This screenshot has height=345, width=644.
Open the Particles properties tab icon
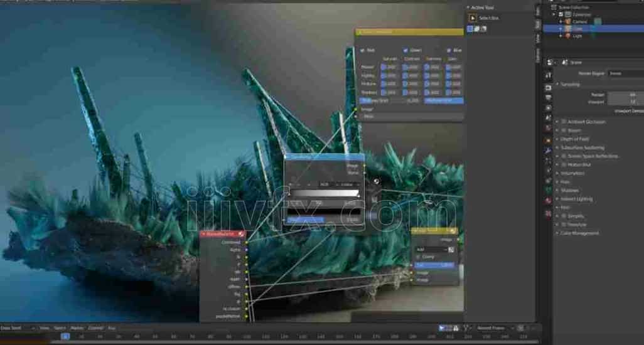pyautogui.click(x=549, y=161)
